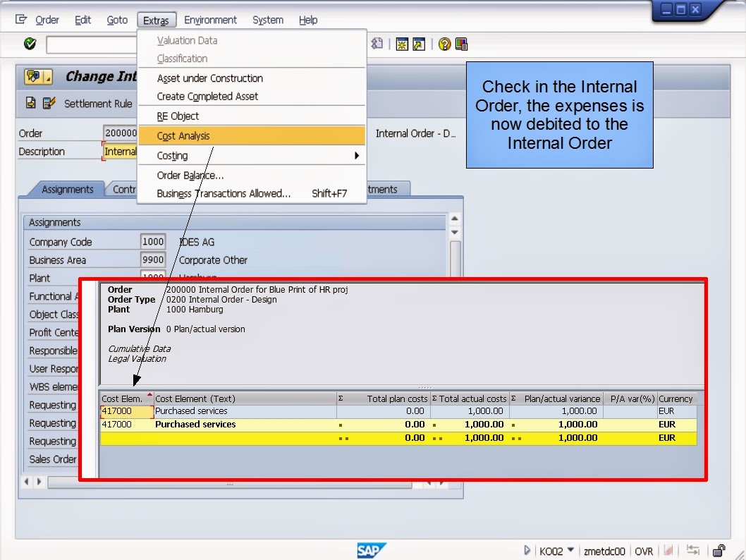Open the Environment menu
Screen dimensions: 746x560
pyautogui.click(x=210, y=20)
